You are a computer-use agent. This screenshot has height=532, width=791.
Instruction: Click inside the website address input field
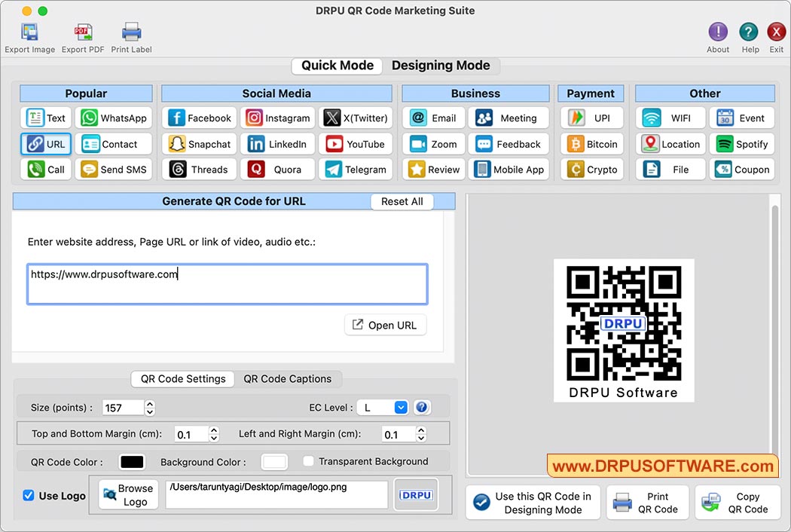point(226,284)
